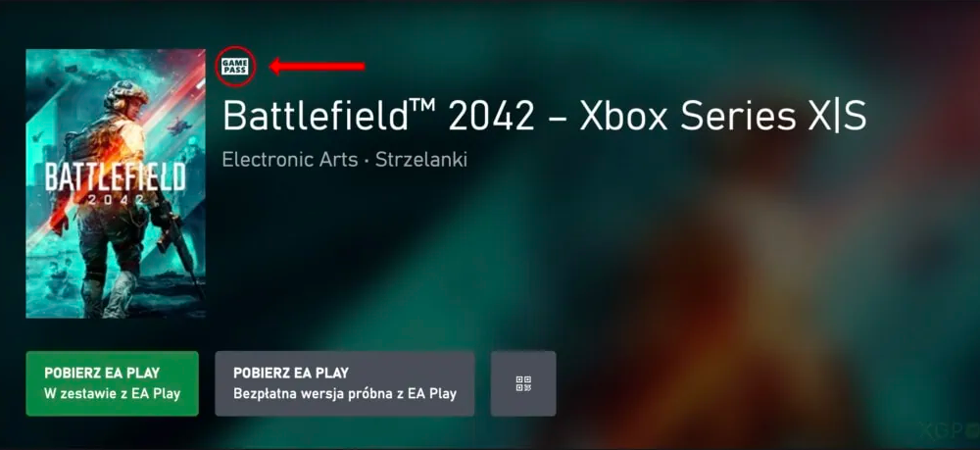Open the QR code button
Screen dimensions: 980x450
click(x=523, y=383)
